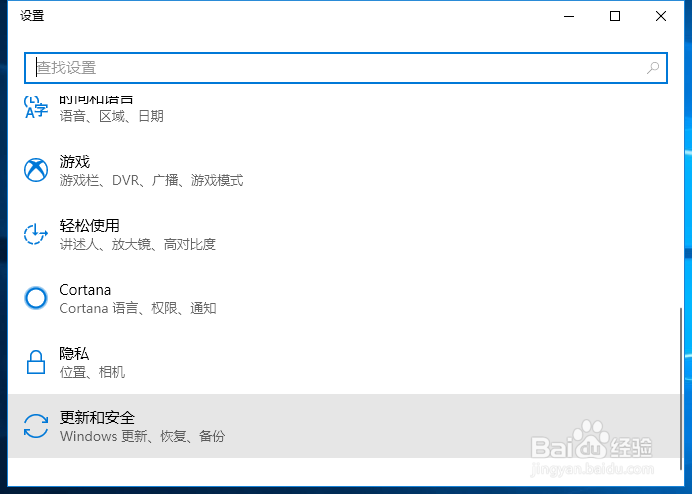Click the Privacy lock icon
692x494 pixels.
36,362
